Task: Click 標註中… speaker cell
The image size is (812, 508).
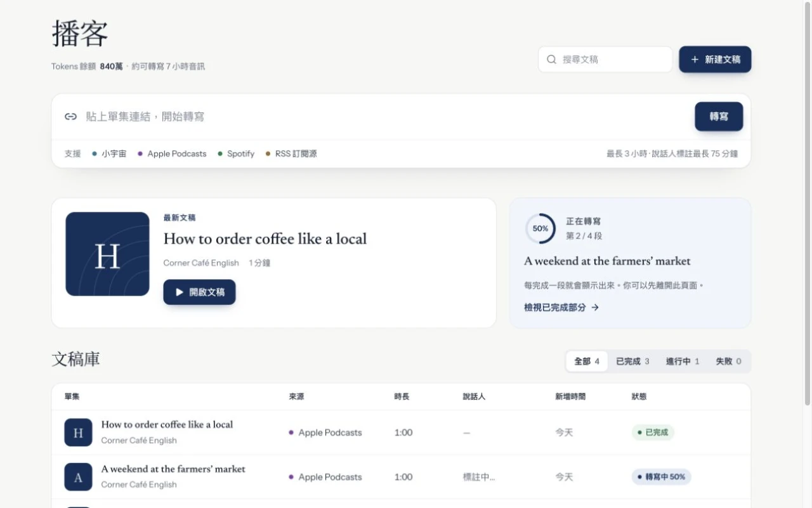Action: point(479,477)
